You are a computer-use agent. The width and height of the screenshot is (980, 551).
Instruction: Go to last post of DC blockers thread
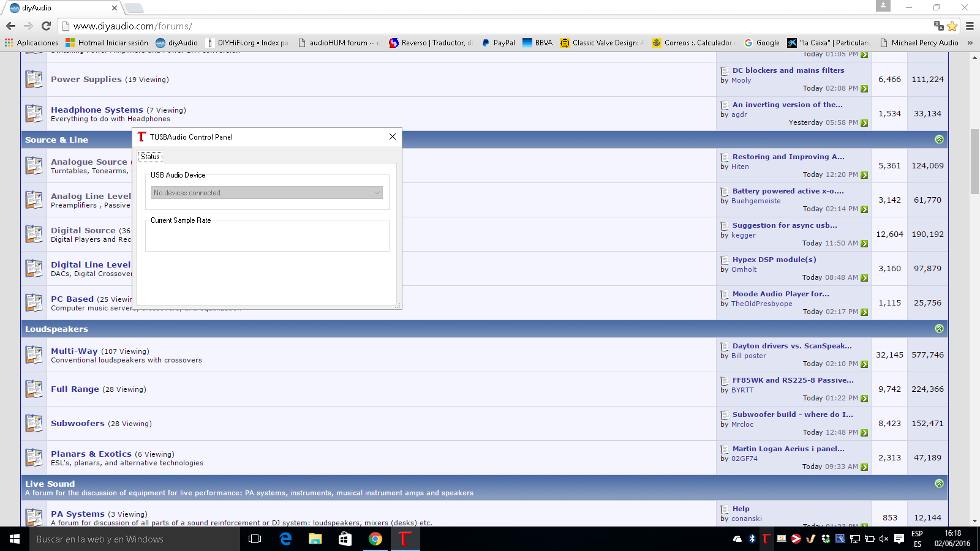point(864,89)
